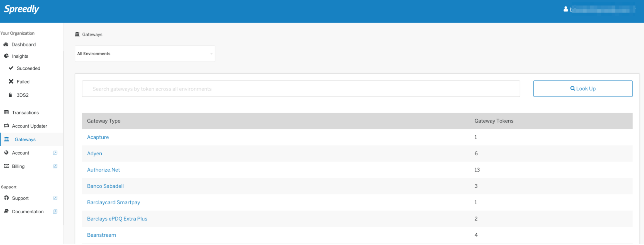Go to Insights section

[20, 56]
